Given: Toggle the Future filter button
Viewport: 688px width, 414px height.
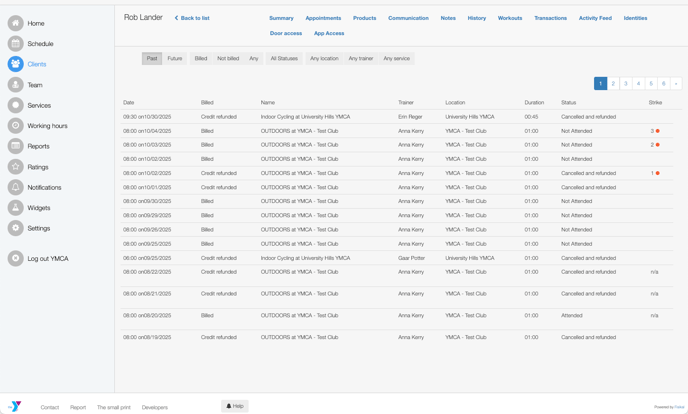Looking at the screenshot, I should (x=175, y=59).
